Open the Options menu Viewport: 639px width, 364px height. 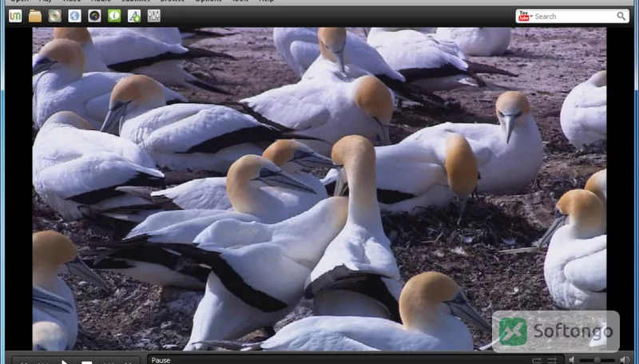click(208, 2)
